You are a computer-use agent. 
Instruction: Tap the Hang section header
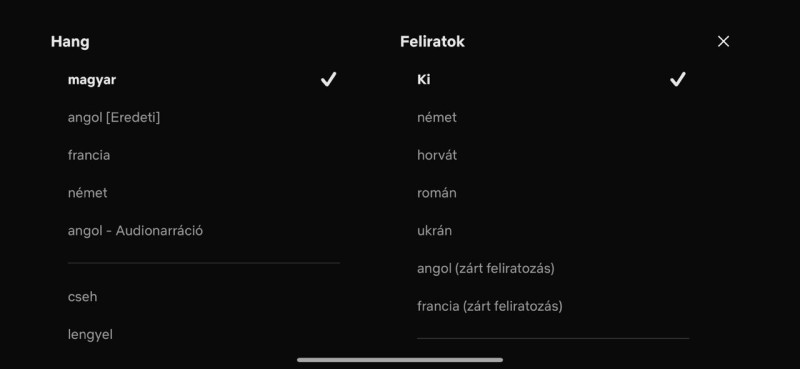click(70, 42)
